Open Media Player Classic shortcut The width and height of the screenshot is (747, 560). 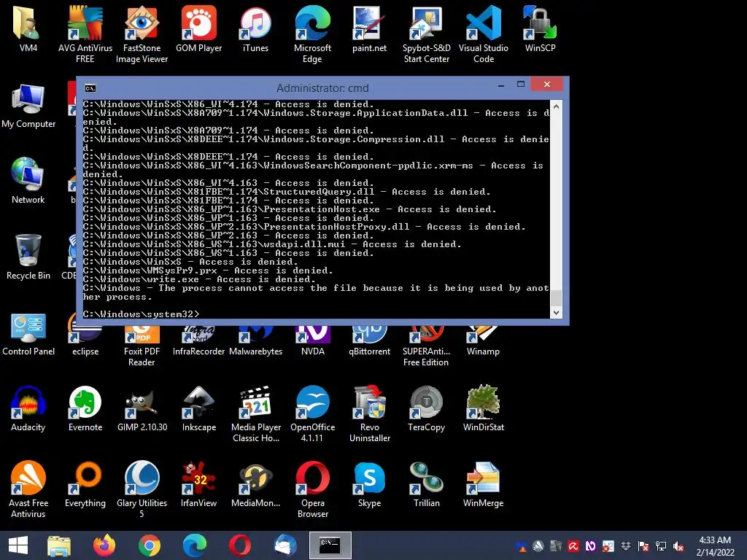[256, 414]
